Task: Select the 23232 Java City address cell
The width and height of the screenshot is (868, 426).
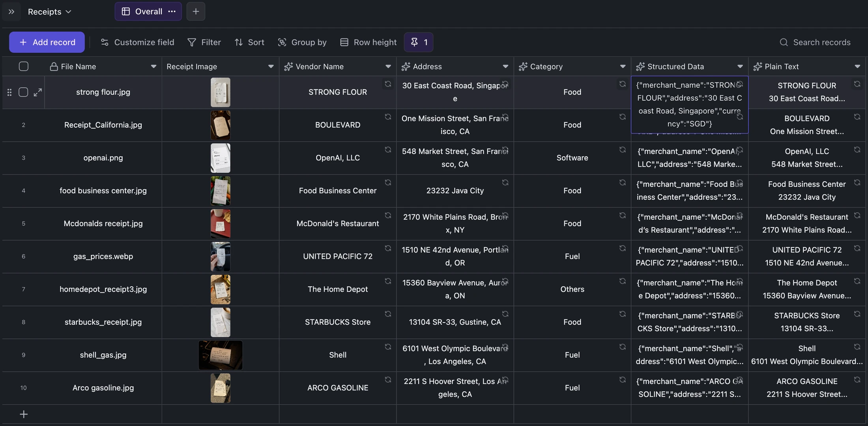Action: (x=455, y=191)
